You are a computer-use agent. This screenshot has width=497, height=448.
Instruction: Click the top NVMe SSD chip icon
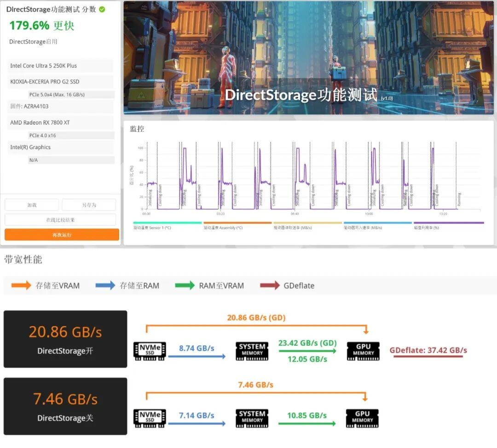(x=150, y=351)
